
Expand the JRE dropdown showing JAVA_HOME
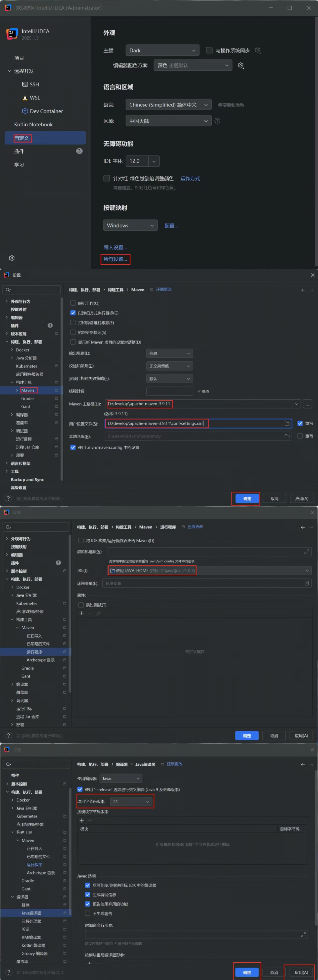[x=209, y=571]
